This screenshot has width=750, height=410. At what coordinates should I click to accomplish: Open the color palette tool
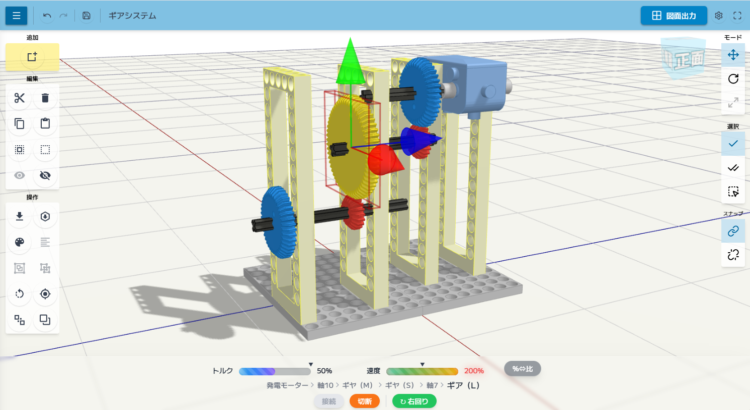pos(20,242)
